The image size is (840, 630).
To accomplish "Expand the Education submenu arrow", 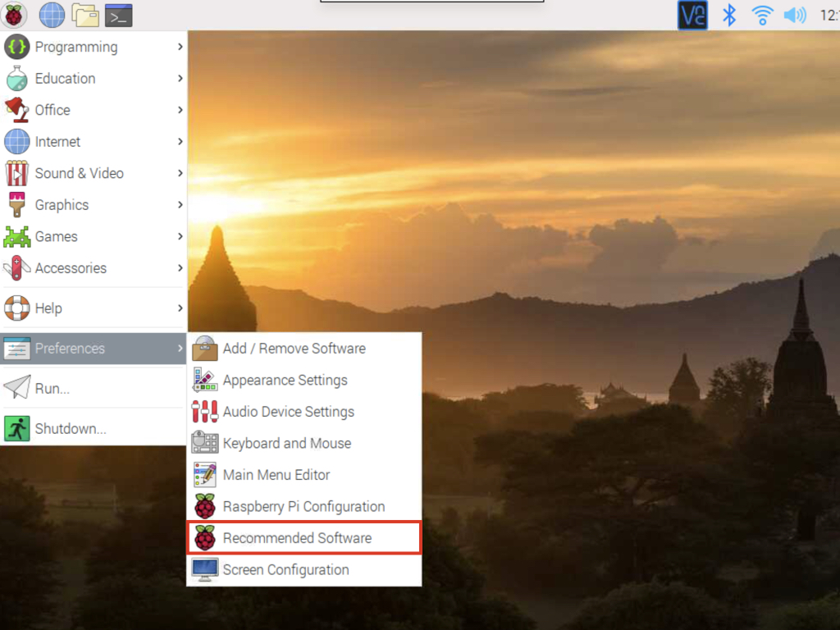I will (x=180, y=78).
